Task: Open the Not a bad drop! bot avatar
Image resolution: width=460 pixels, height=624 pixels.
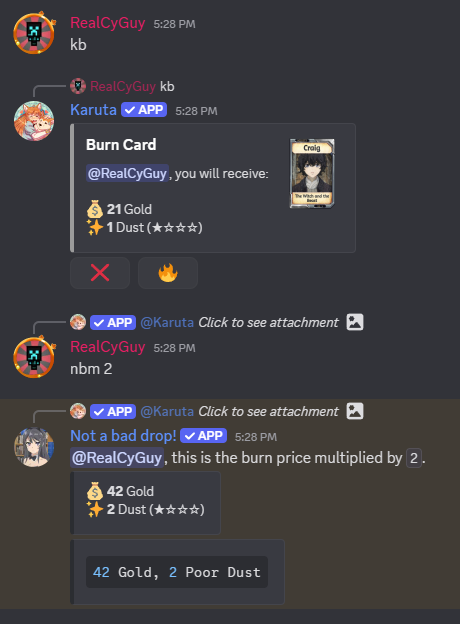Action: coord(34,447)
